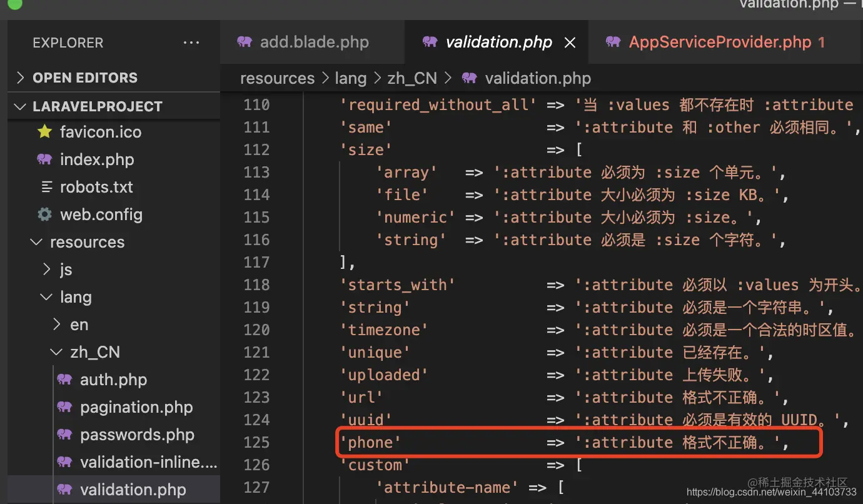Click the 'numeric' key on line 115
The height and width of the screenshot is (504, 863).
[416, 218]
